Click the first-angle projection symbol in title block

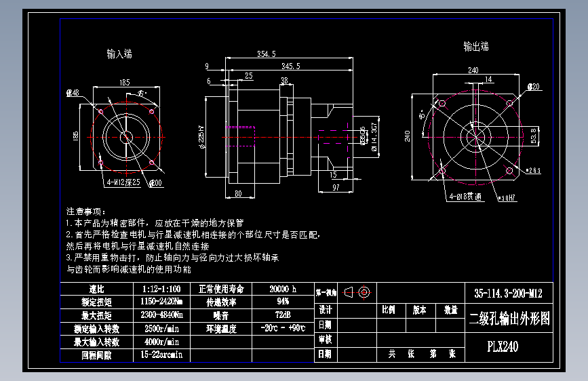[357, 292]
